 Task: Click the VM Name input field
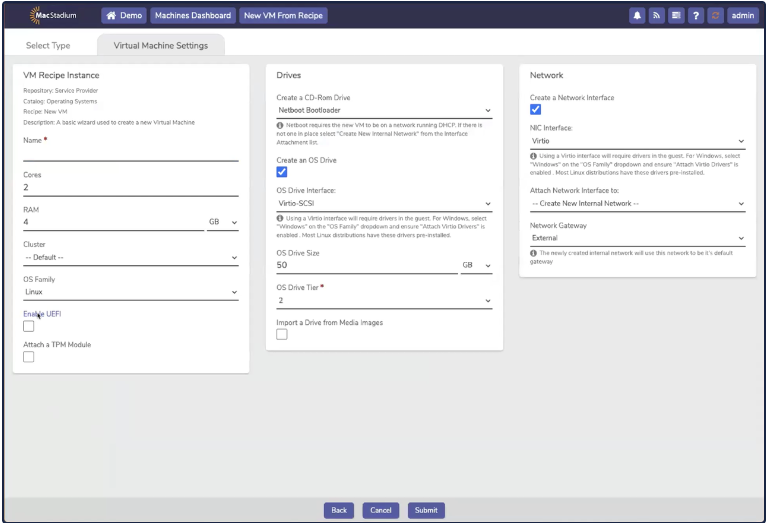130,154
